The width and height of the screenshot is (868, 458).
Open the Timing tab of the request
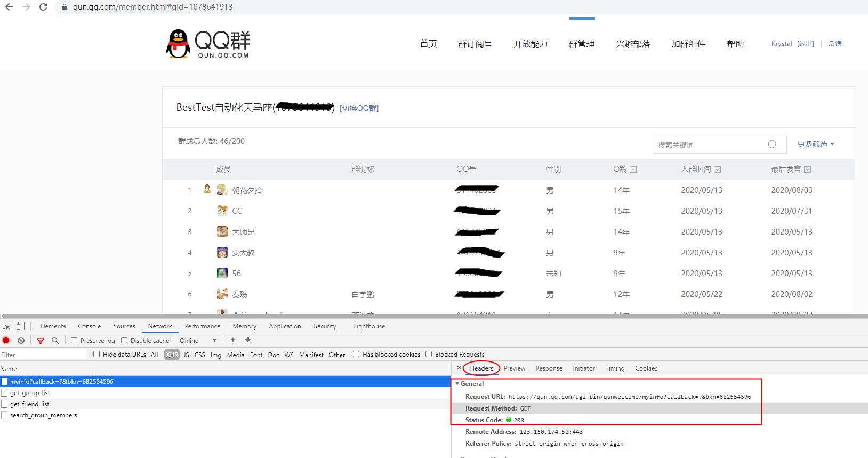pyautogui.click(x=615, y=368)
